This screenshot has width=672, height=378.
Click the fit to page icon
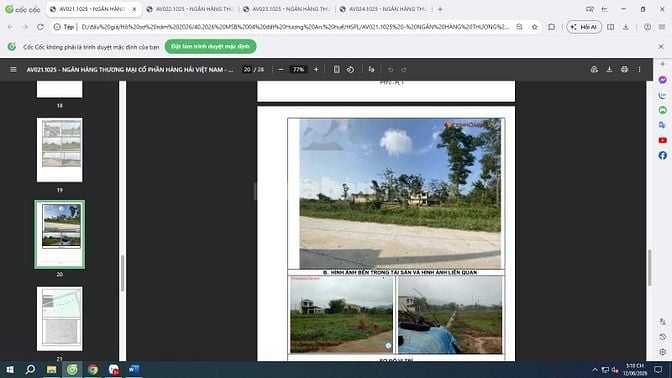[337, 69]
